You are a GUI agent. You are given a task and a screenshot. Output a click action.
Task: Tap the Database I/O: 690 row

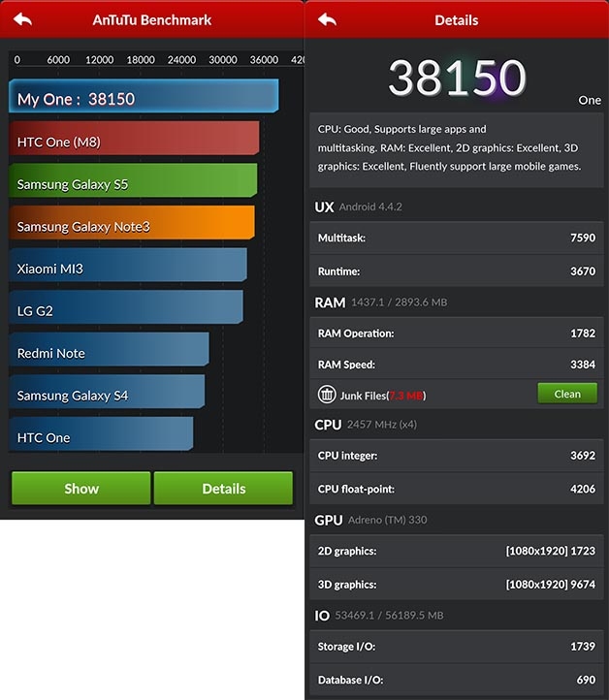pyautogui.click(x=457, y=680)
